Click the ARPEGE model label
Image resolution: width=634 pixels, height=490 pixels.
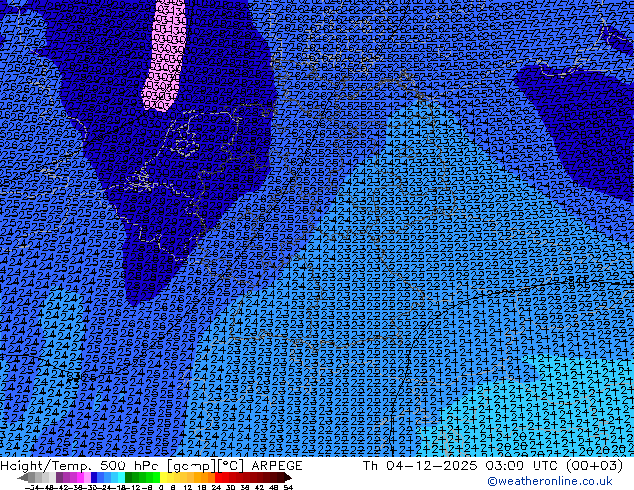click(277, 466)
